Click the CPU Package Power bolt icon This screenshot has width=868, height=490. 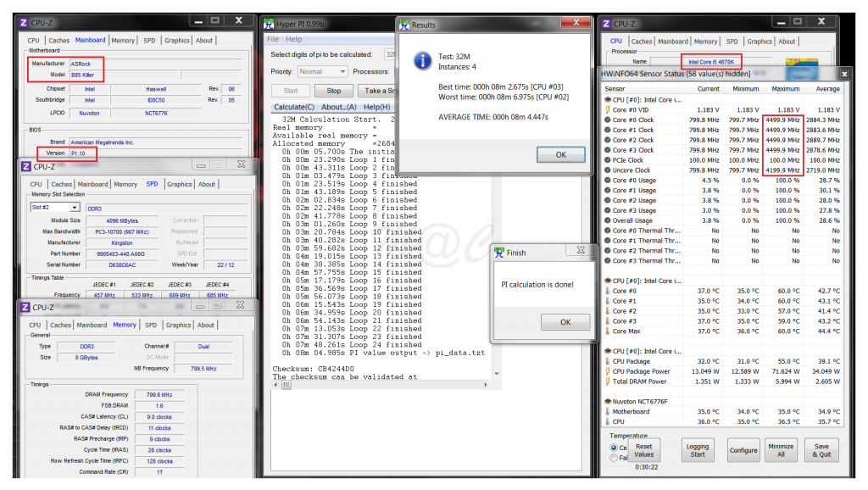608,371
